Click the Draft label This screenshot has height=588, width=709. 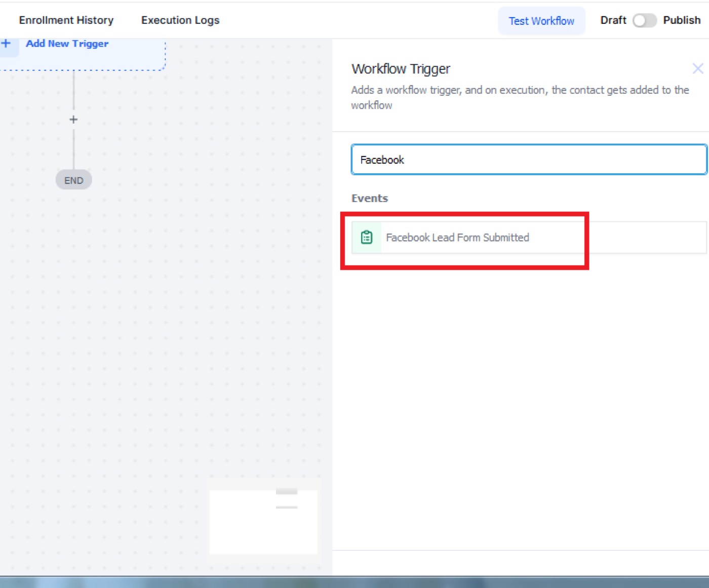[613, 20]
